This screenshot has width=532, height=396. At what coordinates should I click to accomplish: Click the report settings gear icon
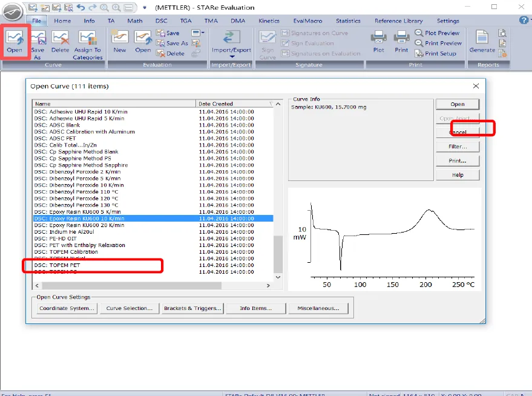click(x=502, y=53)
